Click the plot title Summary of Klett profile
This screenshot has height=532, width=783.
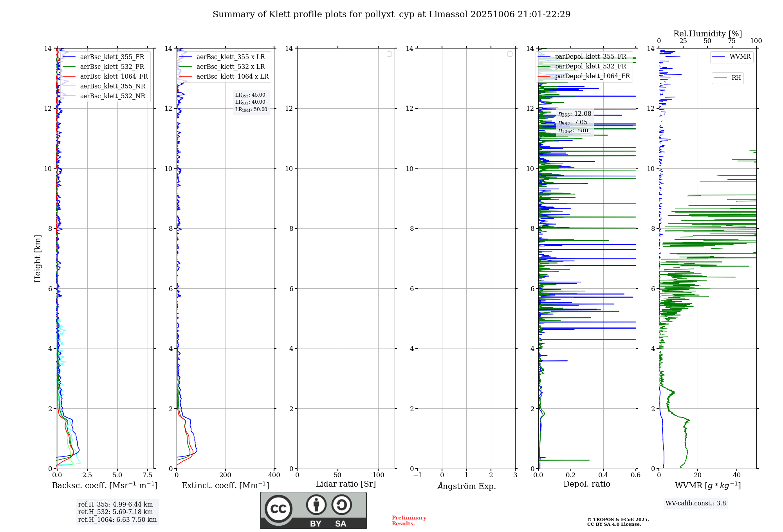391,14
